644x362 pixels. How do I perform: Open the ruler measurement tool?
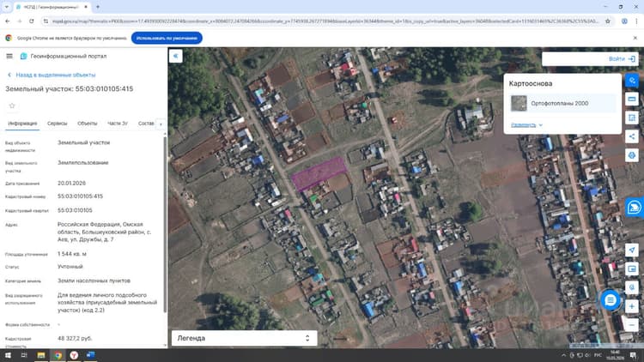(632, 99)
